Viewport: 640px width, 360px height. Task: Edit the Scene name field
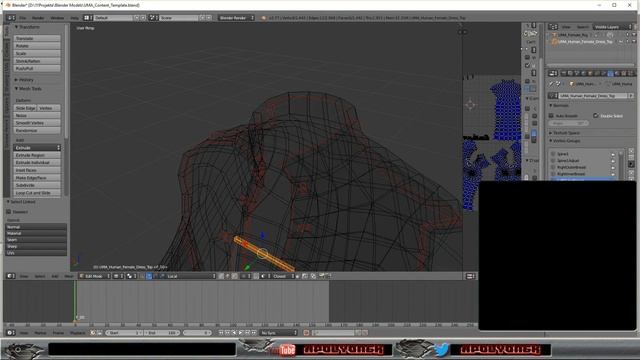[178, 18]
